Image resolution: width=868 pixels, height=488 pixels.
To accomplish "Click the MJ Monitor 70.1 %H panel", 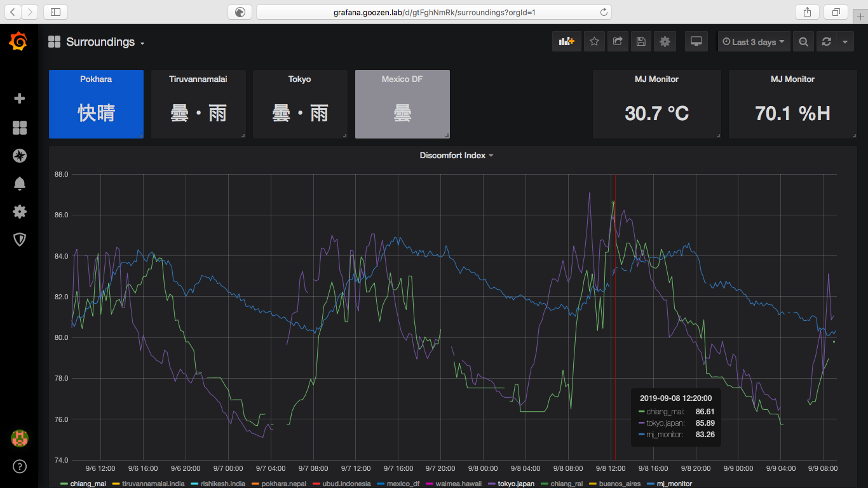I will point(793,104).
